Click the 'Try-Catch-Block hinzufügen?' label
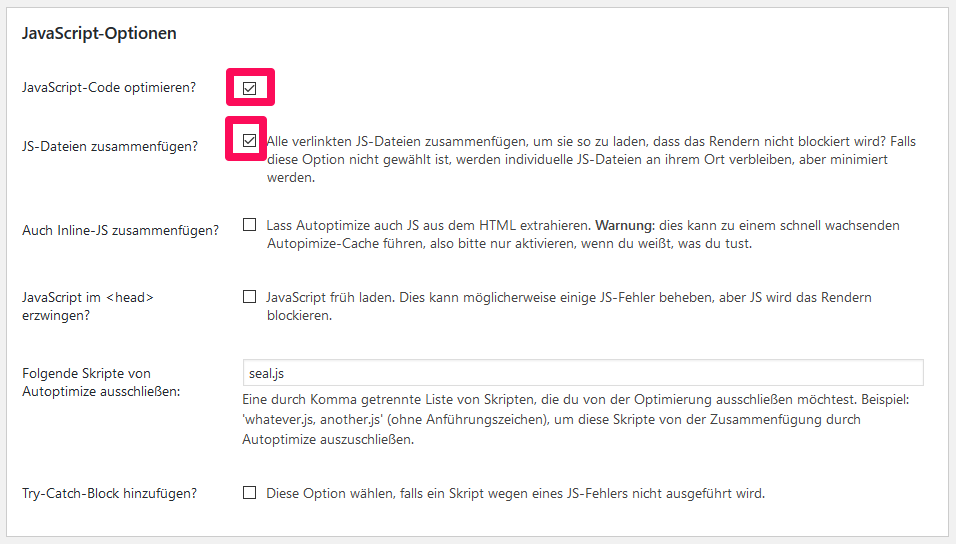Image resolution: width=956 pixels, height=544 pixels. [x=110, y=493]
